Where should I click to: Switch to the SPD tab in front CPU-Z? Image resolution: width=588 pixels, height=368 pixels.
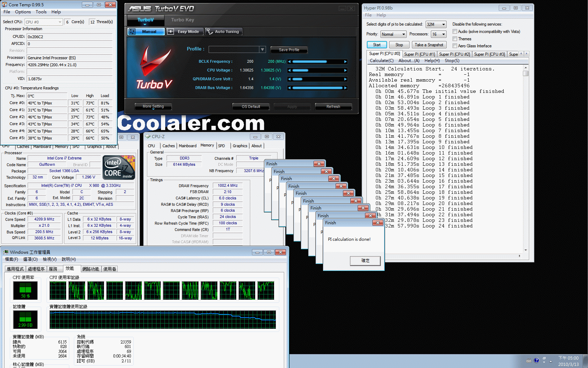[222, 146]
